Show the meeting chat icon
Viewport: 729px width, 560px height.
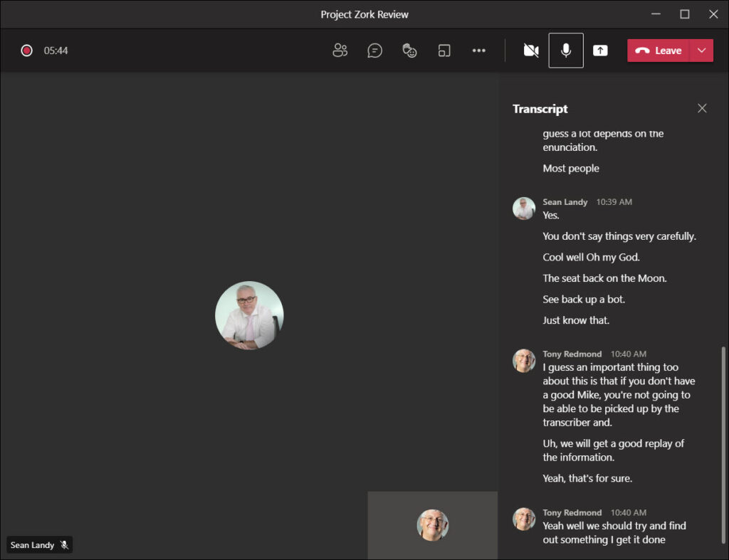coord(374,51)
